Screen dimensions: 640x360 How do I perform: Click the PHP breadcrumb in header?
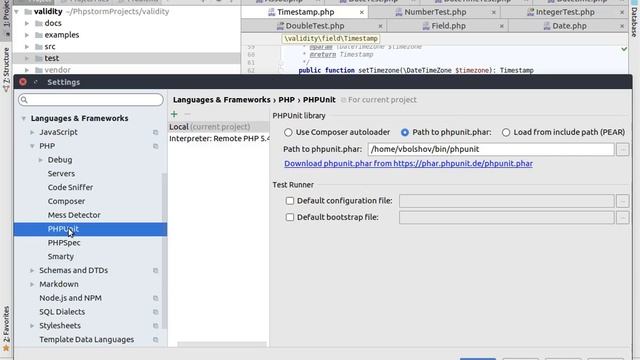click(287, 100)
